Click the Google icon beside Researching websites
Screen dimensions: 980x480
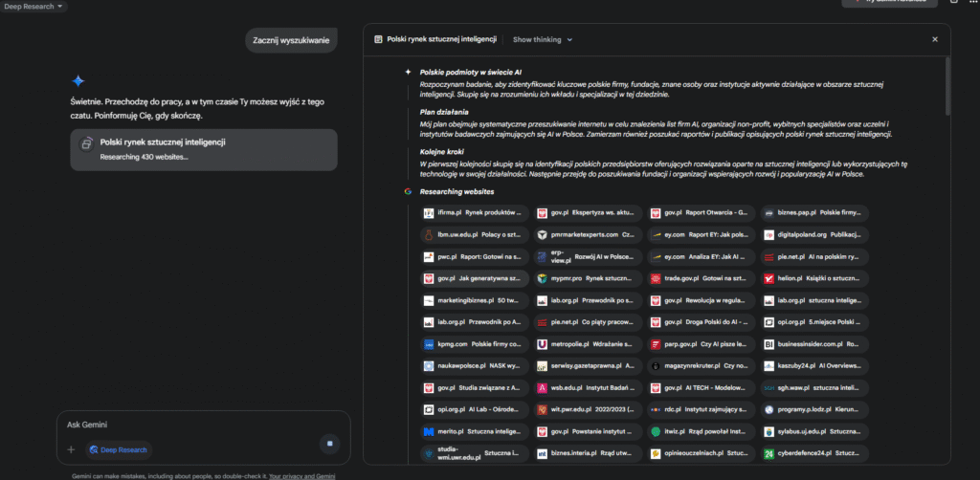pyautogui.click(x=408, y=191)
